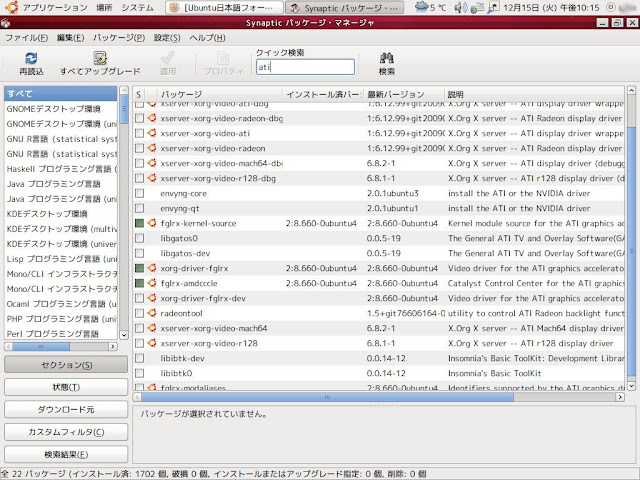Click package list horizontal scrollbar thumb
The width and height of the screenshot is (640, 480).
point(327,397)
